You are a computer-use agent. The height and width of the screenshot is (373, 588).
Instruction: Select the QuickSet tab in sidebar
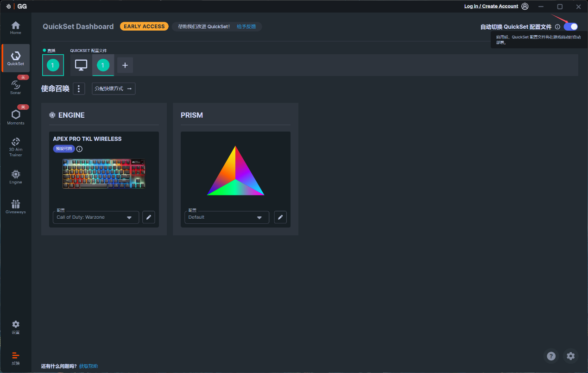[16, 58]
